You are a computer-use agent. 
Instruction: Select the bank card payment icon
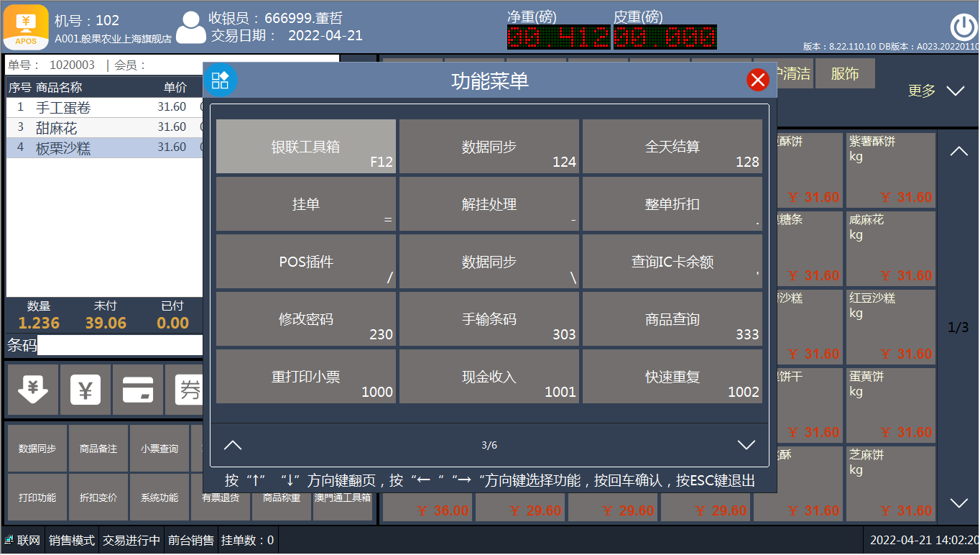point(138,390)
